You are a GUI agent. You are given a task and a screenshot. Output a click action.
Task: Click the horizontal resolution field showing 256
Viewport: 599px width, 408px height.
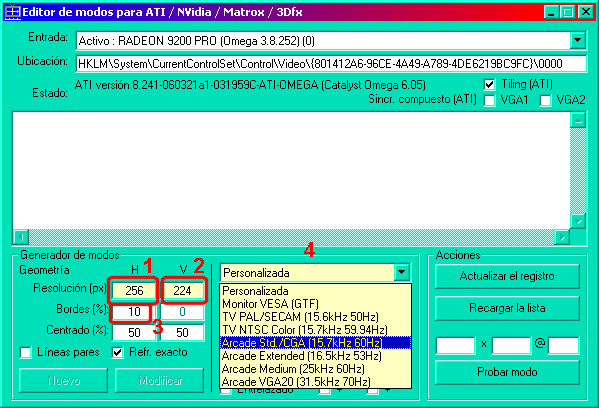134,291
